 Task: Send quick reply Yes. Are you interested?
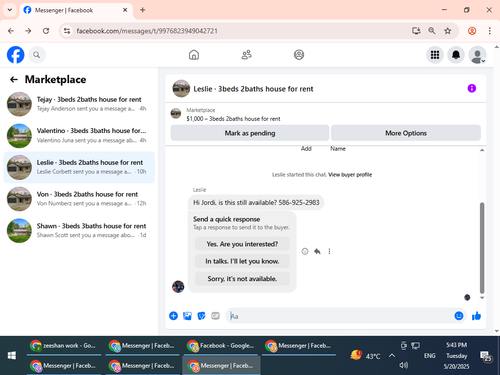[242, 244]
